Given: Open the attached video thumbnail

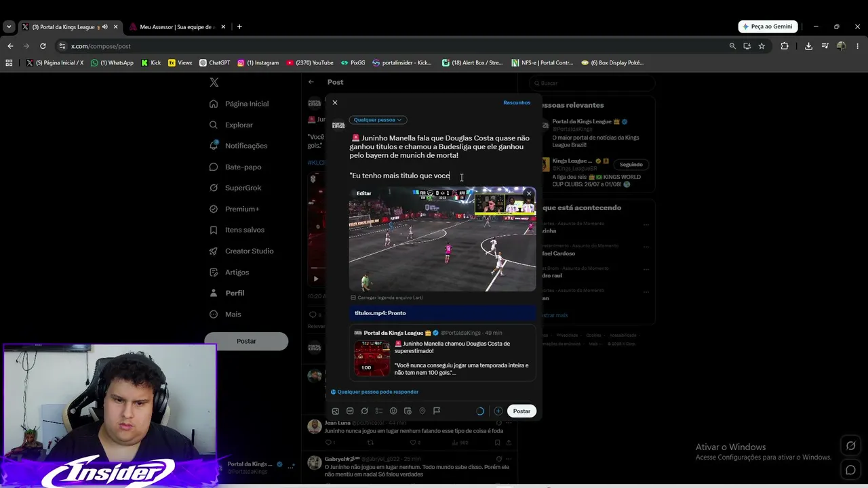Looking at the screenshot, I should pyautogui.click(x=442, y=239).
